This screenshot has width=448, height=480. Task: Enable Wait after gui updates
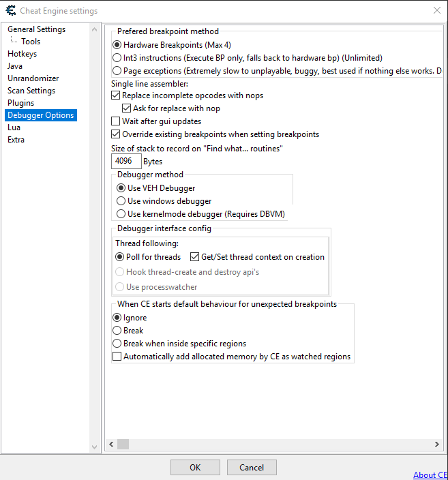[x=115, y=121]
